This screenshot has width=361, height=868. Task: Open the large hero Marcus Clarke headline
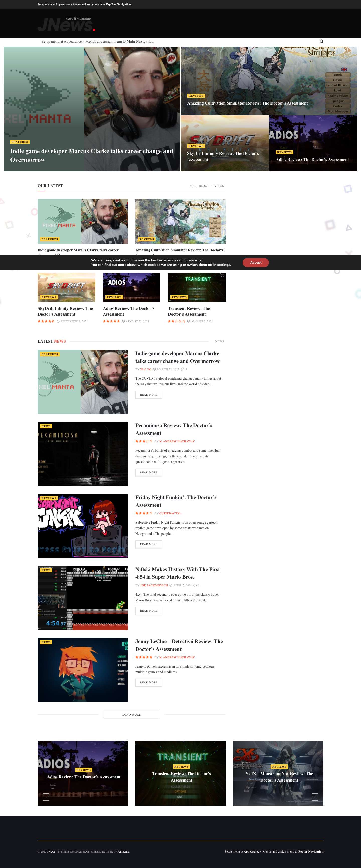[x=92, y=155]
